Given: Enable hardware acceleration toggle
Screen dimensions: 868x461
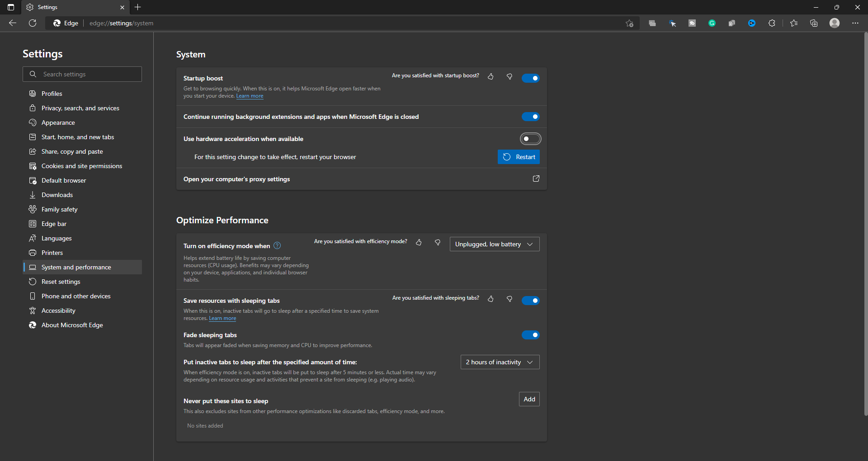Looking at the screenshot, I should (530, 139).
